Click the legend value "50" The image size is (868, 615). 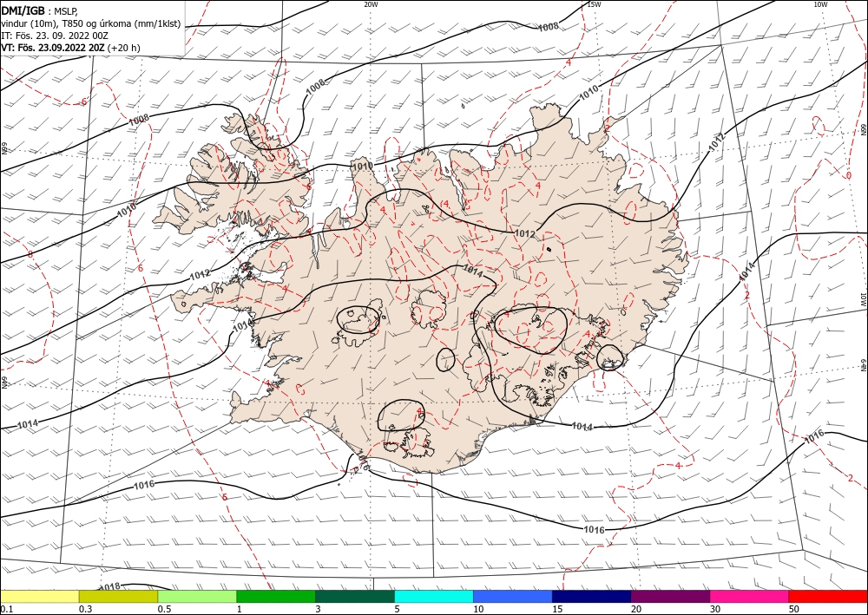[x=794, y=609]
